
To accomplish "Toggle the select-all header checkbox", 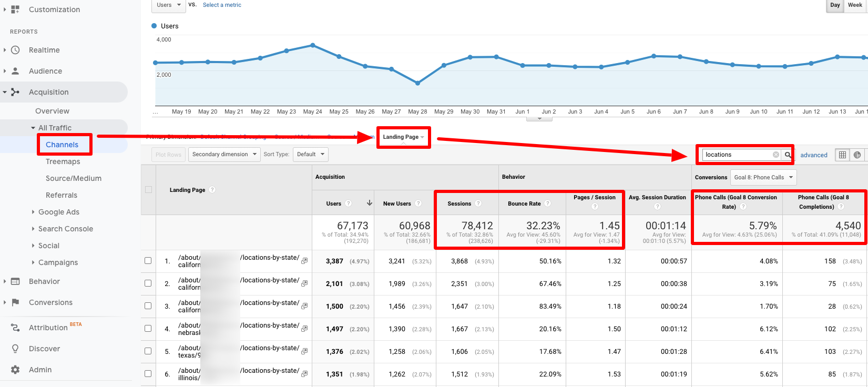I will point(148,190).
